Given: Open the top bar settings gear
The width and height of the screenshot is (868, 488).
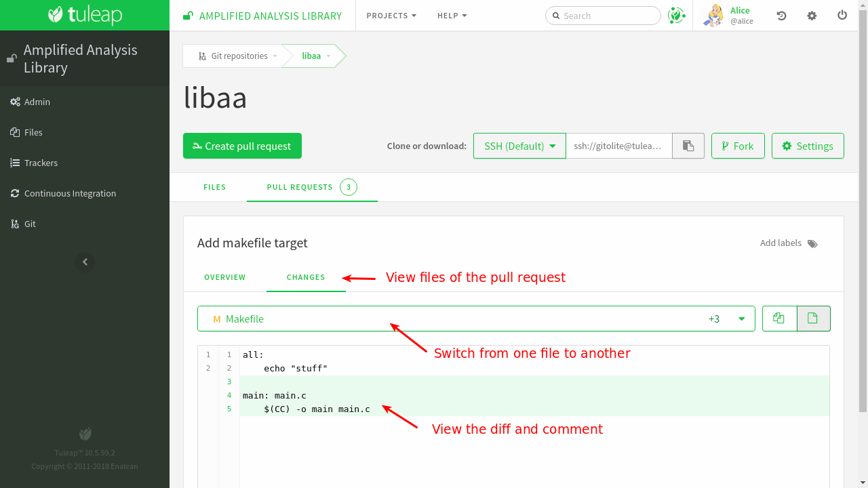Looking at the screenshot, I should (812, 16).
